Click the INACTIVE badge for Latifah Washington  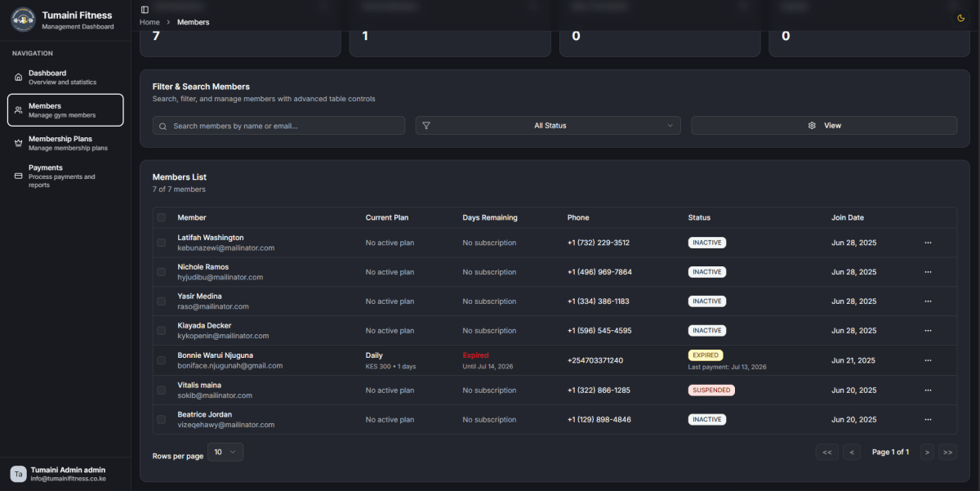[707, 243]
